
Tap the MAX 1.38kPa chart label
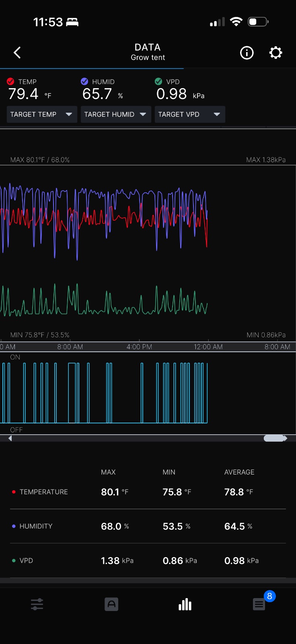click(x=266, y=160)
